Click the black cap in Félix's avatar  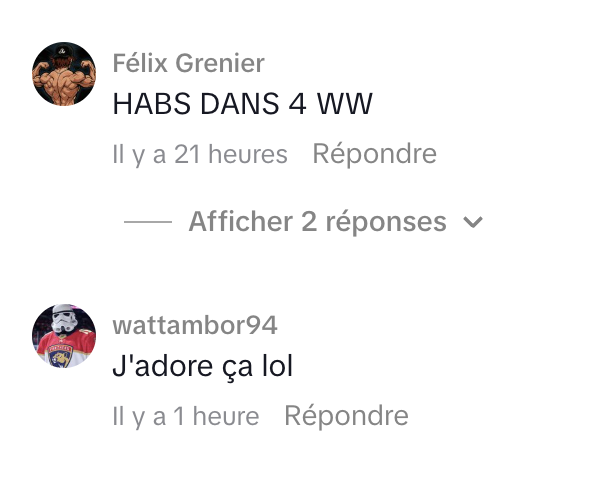click(63, 51)
